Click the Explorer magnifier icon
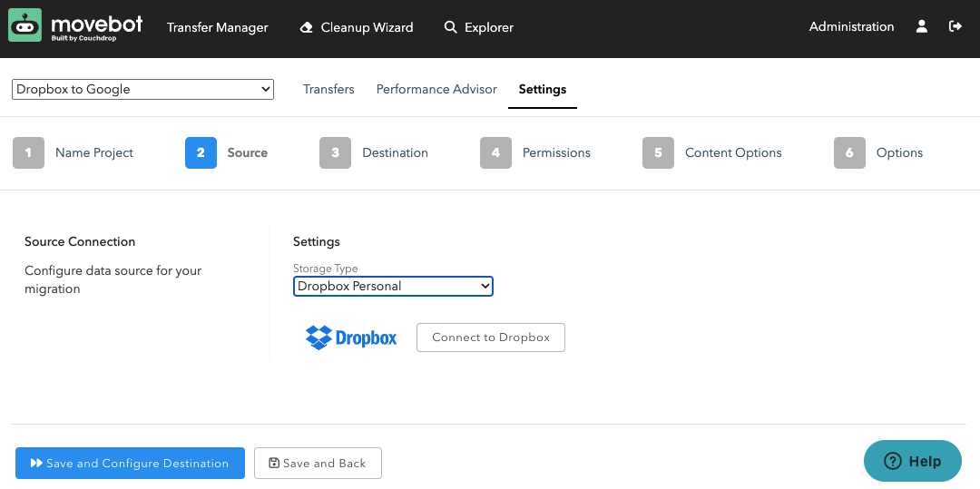The image size is (980, 489). [x=450, y=28]
